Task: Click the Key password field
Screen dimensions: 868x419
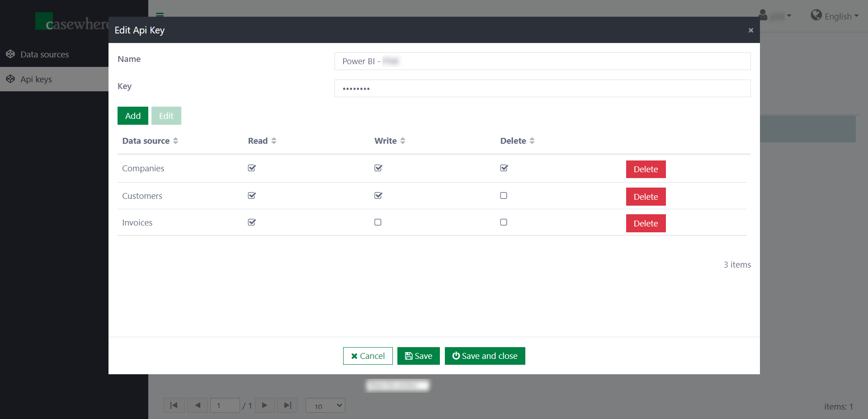Action: 542,88
